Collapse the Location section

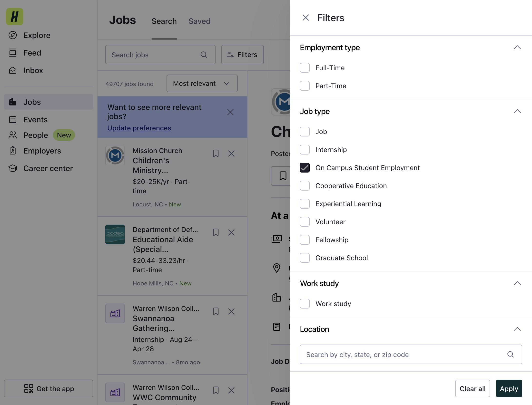[517, 329]
